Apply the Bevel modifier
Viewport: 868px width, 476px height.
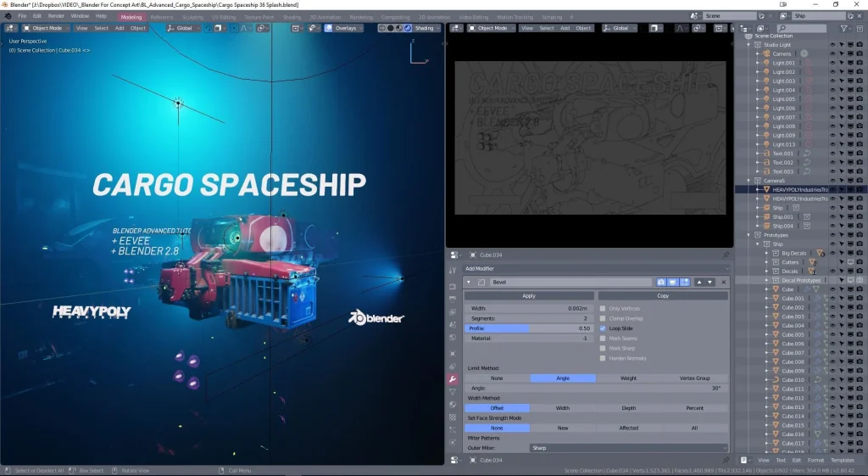click(529, 296)
